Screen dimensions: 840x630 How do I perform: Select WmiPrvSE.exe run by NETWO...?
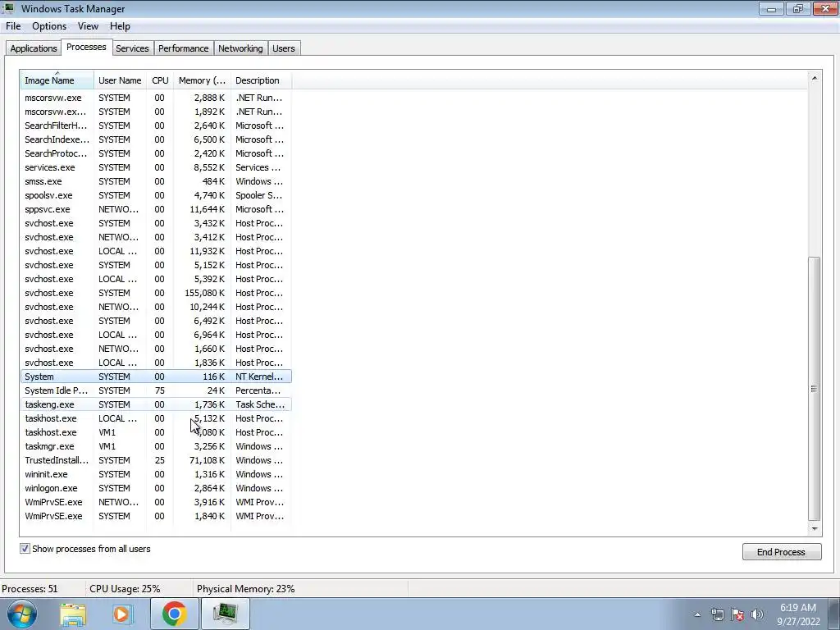(156, 502)
